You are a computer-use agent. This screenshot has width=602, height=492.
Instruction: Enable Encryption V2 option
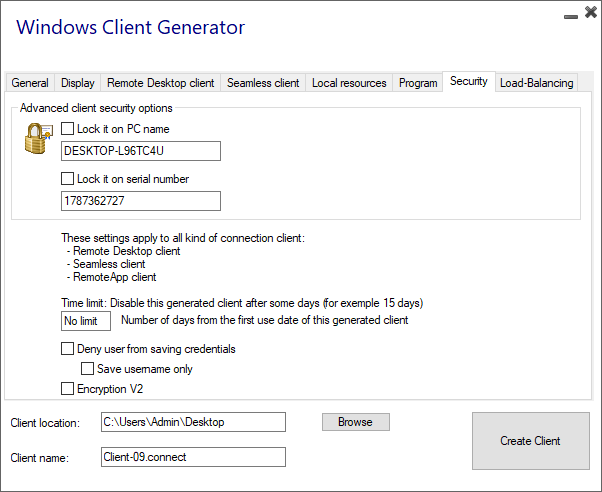click(68, 389)
